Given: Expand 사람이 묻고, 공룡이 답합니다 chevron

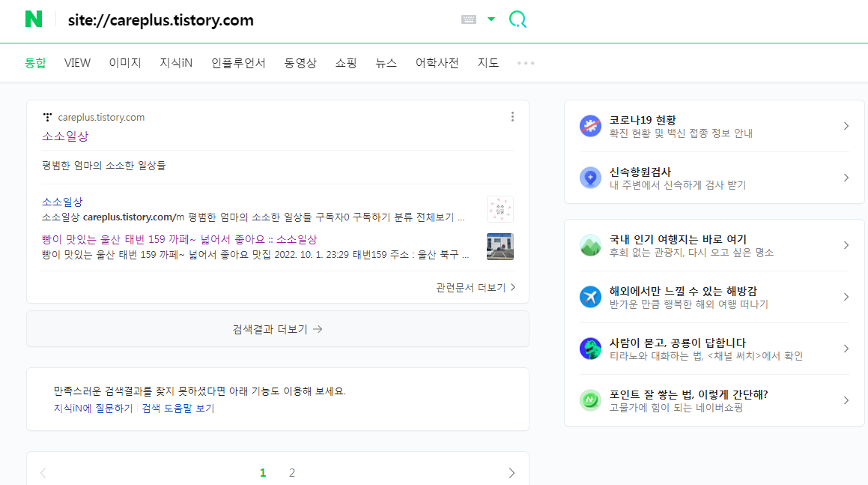Looking at the screenshot, I should click(846, 349).
